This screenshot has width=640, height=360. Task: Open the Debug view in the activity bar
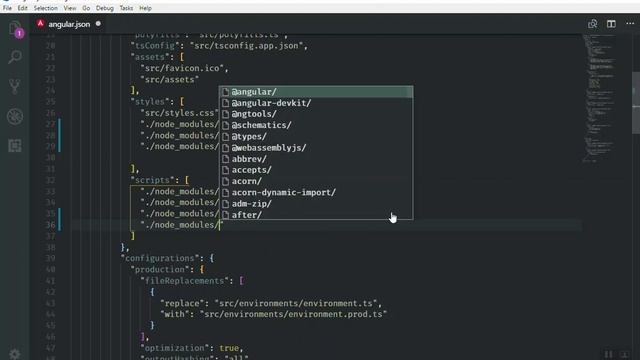[x=15, y=117]
